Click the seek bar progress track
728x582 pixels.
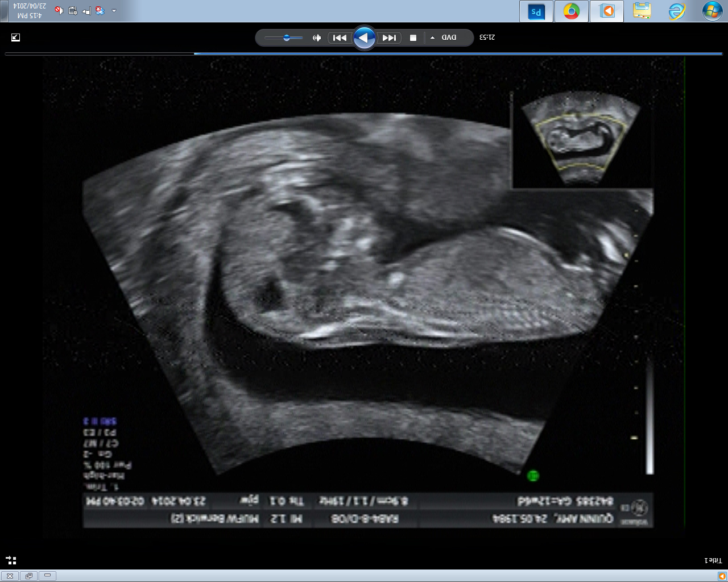tap(364, 53)
